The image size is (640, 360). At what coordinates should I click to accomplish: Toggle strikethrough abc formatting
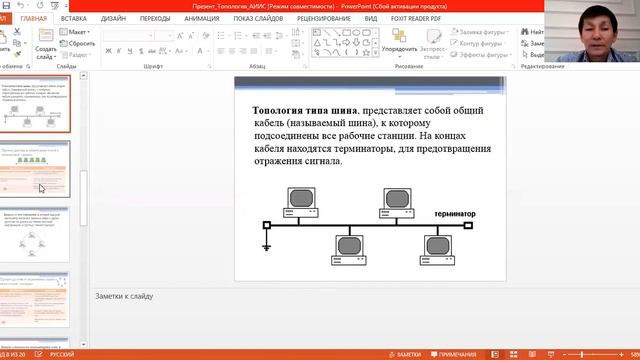coord(152,51)
